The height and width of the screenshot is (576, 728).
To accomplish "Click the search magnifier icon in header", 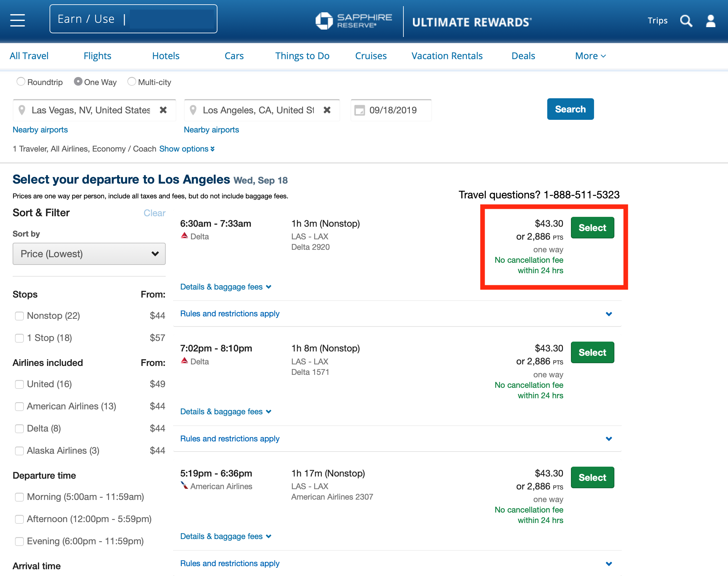I will click(x=686, y=21).
